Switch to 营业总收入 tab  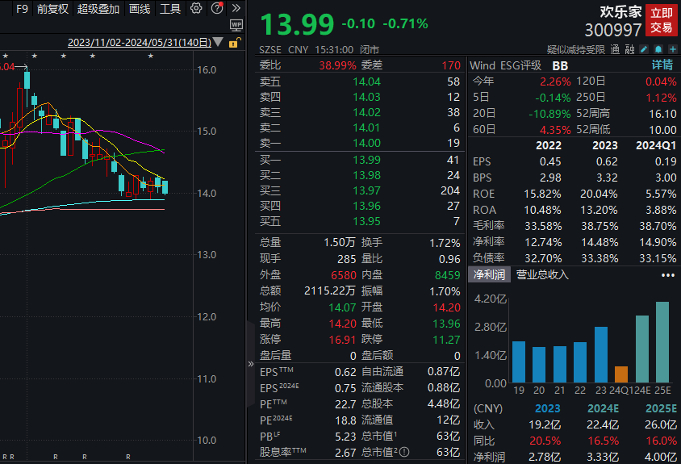[x=542, y=274]
